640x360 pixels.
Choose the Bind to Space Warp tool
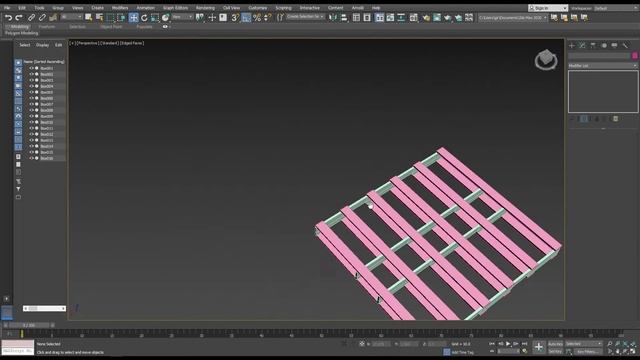[x=53, y=18]
